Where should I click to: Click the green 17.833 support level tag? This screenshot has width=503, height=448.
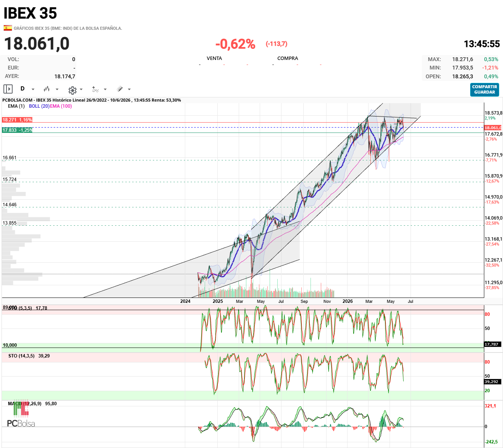click(17, 130)
